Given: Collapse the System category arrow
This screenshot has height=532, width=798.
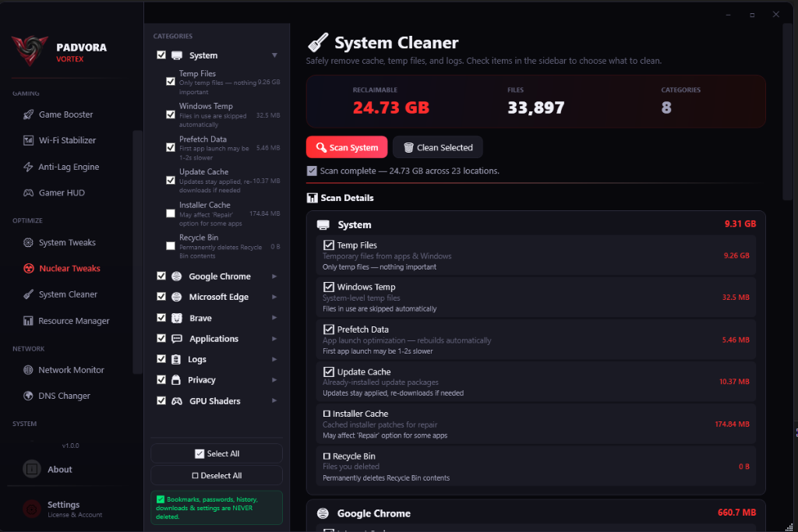Looking at the screenshot, I should 274,55.
